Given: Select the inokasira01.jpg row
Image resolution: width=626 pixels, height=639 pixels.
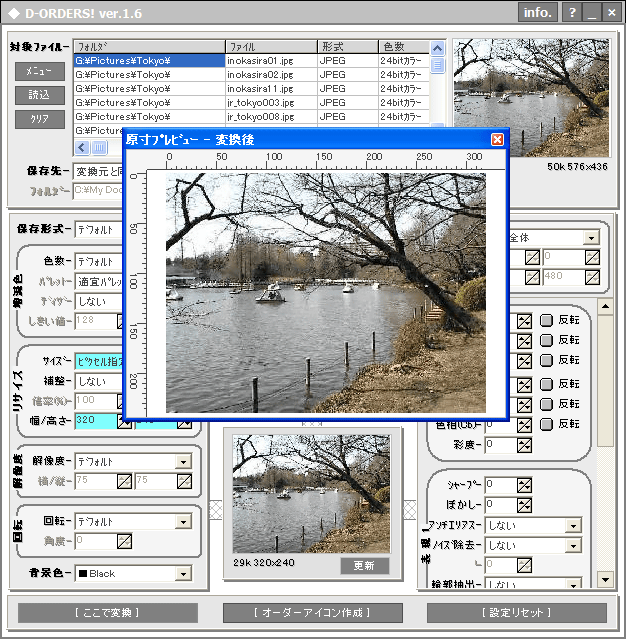Looking at the screenshot, I should tap(251, 61).
